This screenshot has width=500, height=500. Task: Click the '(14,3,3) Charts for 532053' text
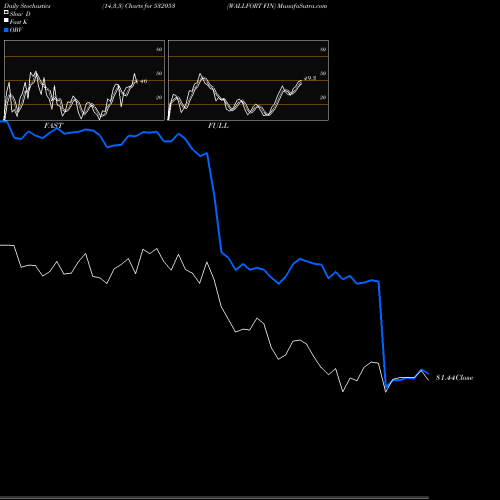click(139, 6)
